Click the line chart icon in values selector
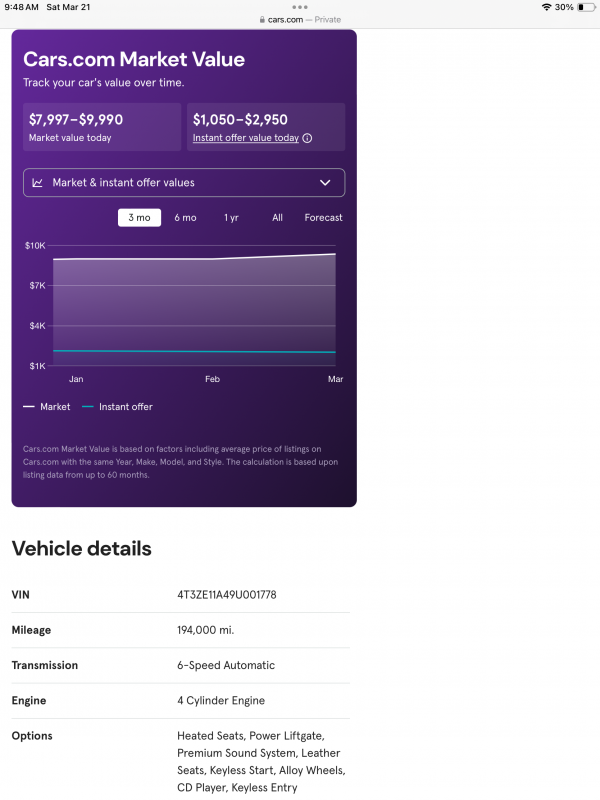600x800 pixels. 37,183
